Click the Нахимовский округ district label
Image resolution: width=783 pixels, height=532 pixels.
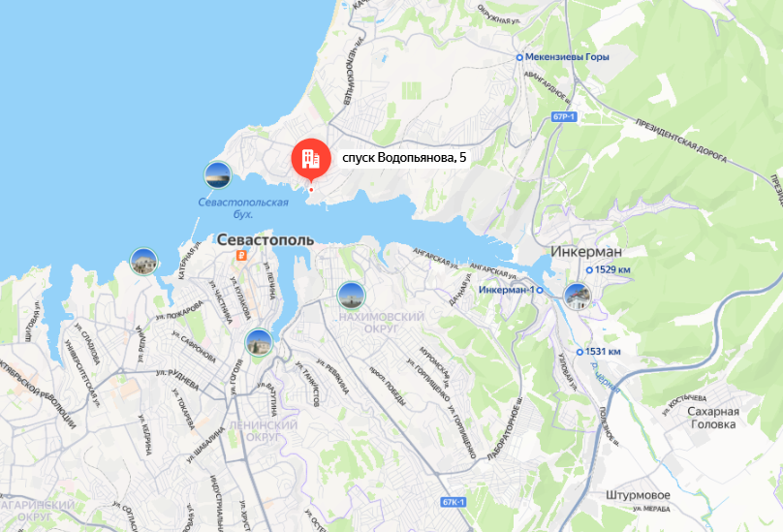pyautogui.click(x=382, y=323)
